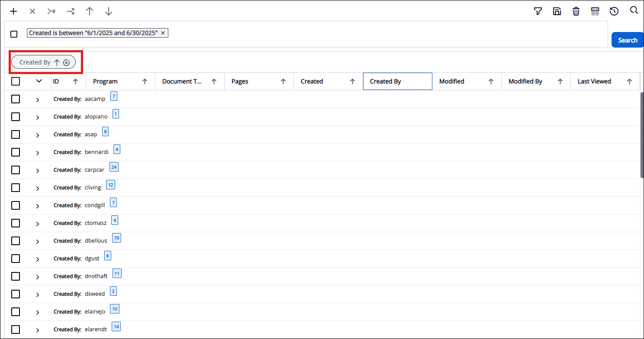Click the Last Viewed column header label
Image resolution: width=644 pixels, height=339 pixels.
click(x=595, y=81)
